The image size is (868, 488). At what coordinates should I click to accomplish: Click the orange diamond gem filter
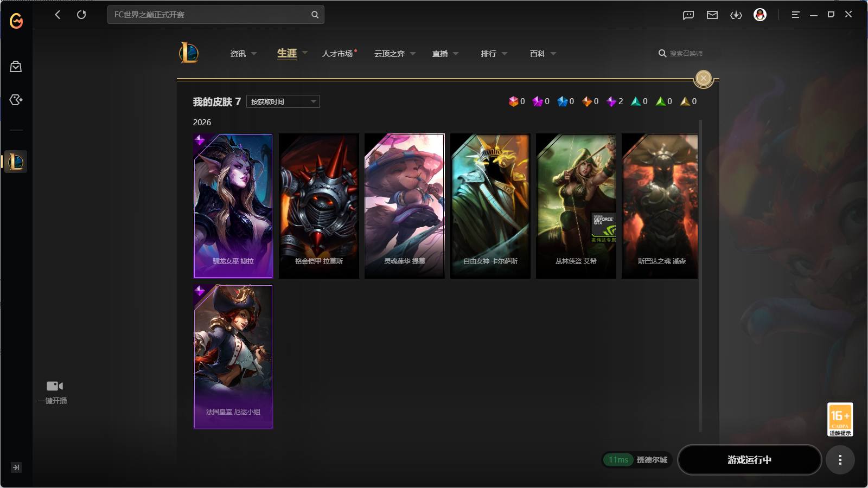(586, 101)
